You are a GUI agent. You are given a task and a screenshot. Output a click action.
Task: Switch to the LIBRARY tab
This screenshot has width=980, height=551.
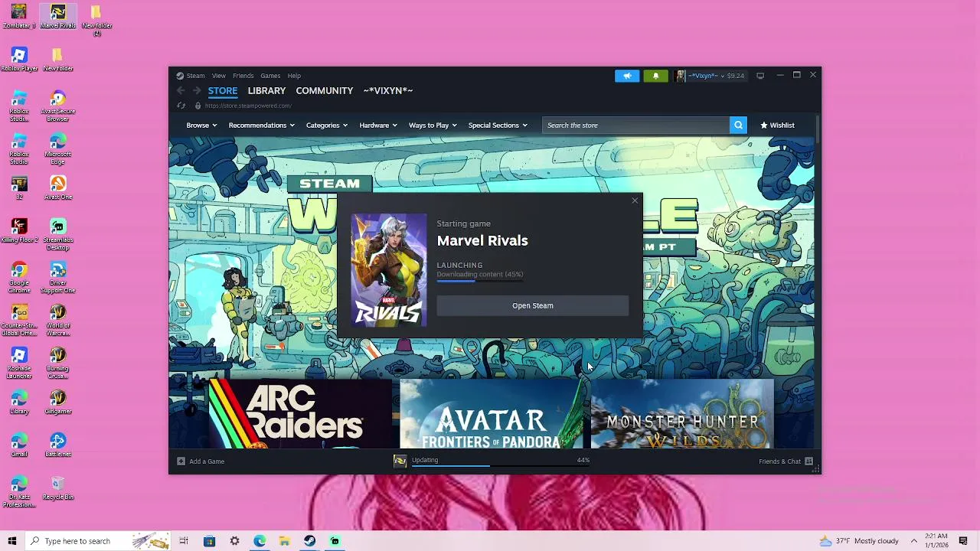point(266,90)
